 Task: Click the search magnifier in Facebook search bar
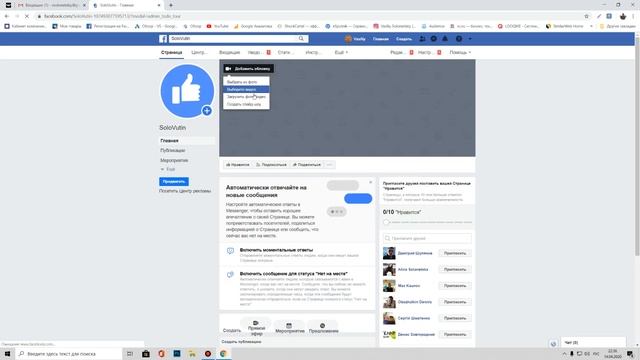point(301,38)
